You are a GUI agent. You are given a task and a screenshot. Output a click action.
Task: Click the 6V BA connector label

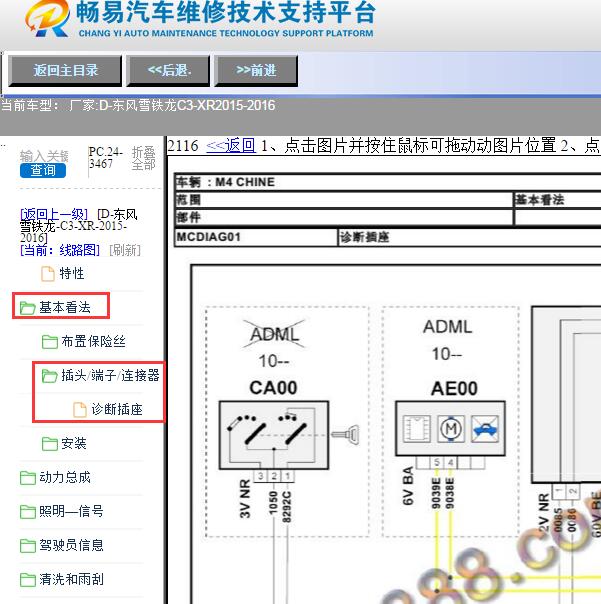tap(408, 485)
